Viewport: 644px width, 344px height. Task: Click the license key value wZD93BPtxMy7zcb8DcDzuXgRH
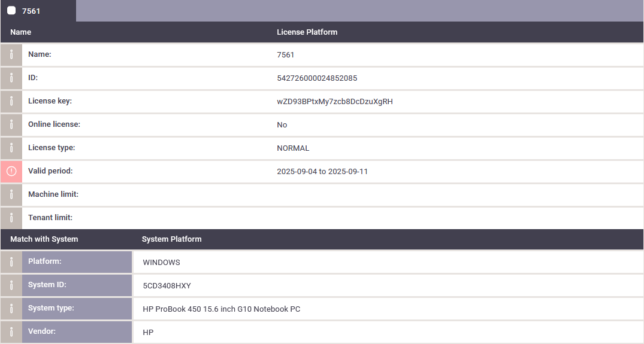pyautogui.click(x=335, y=101)
